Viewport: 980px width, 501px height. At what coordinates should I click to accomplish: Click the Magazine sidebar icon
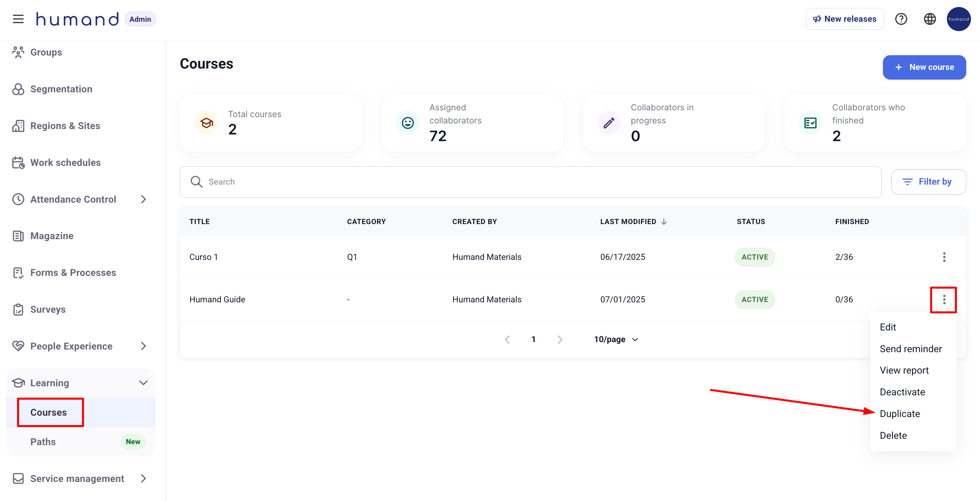tap(18, 236)
